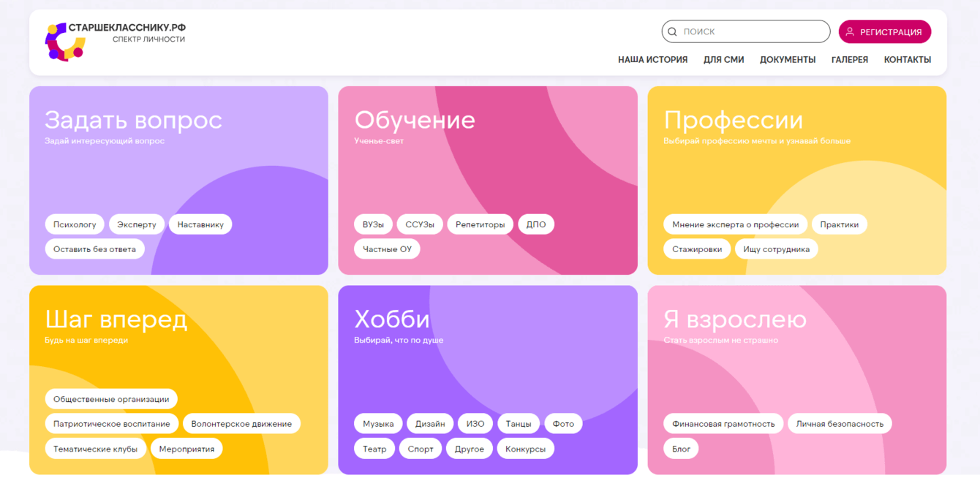Viewport: 980px width, 494px height.
Task: Click the search magnifier icon
Action: click(x=672, y=31)
